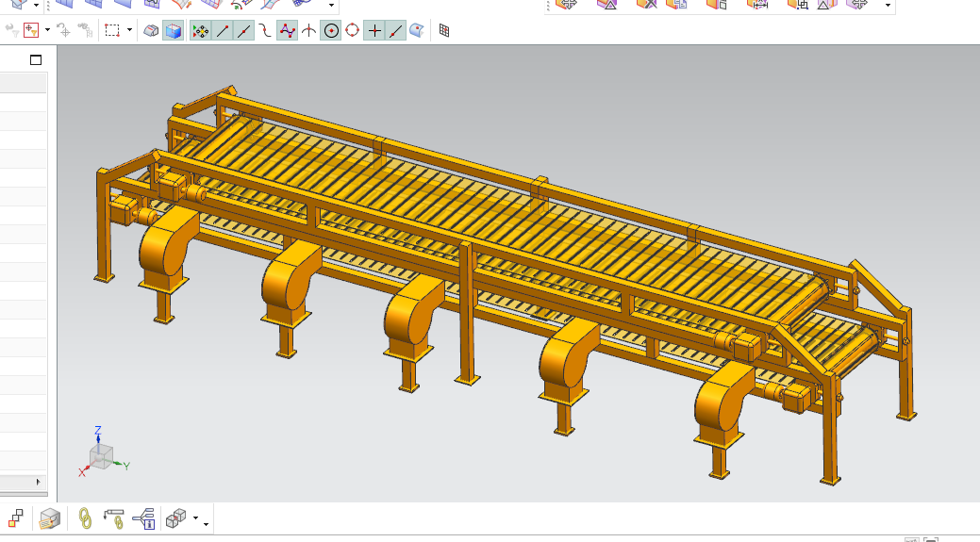The width and height of the screenshot is (980, 542).
Task: Toggle the Arc Center snap
Action: [x=331, y=30]
